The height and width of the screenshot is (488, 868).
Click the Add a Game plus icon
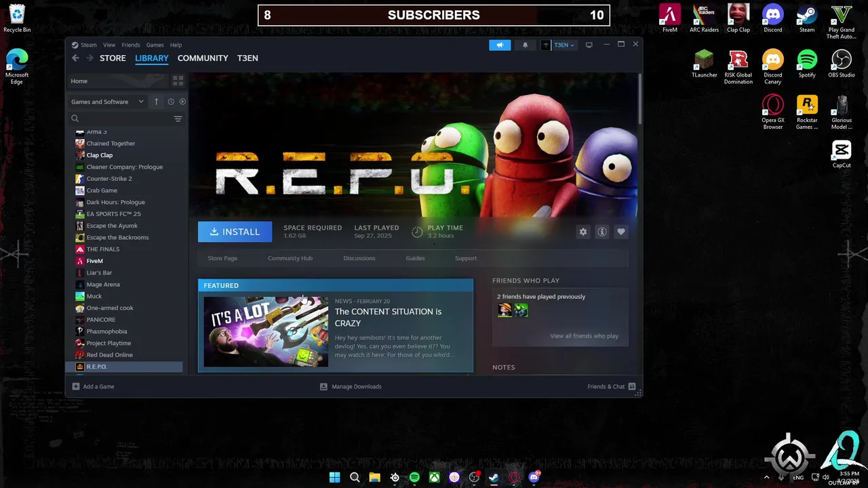pos(76,386)
